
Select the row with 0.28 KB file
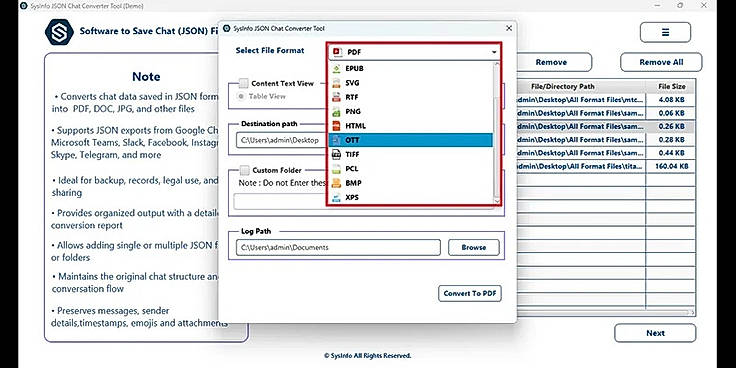point(606,140)
